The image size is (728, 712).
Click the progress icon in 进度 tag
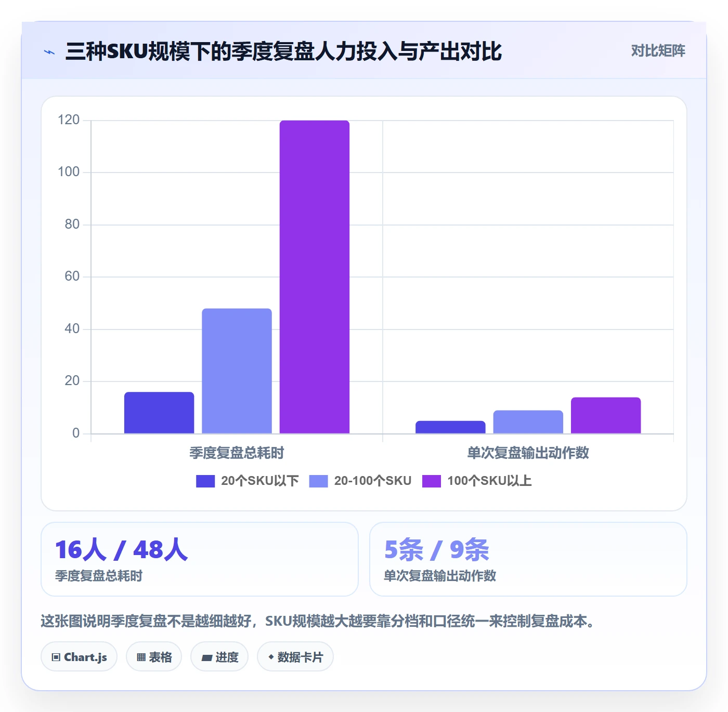pyautogui.click(x=206, y=658)
